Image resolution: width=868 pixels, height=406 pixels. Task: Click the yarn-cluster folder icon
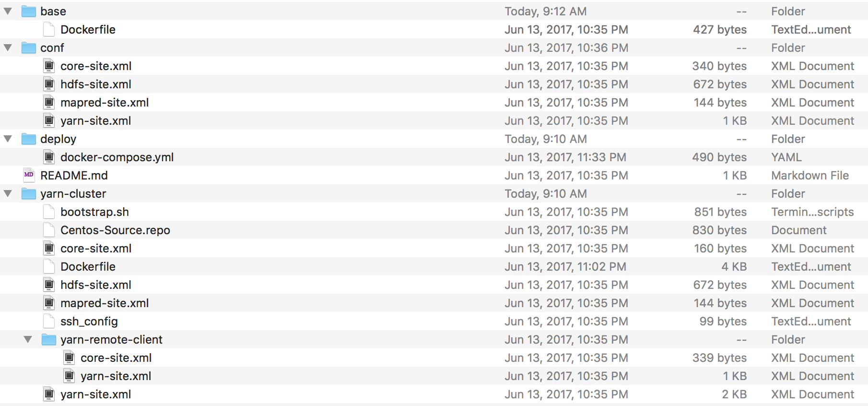click(x=29, y=193)
